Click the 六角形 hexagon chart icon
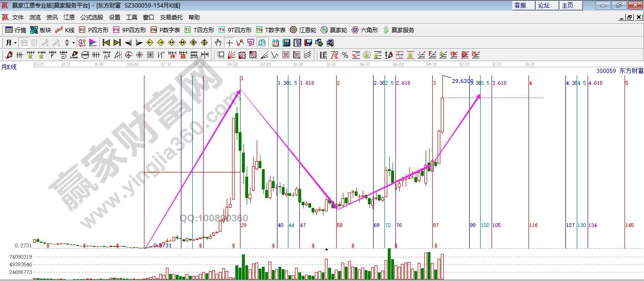The image size is (644, 281). [365, 30]
